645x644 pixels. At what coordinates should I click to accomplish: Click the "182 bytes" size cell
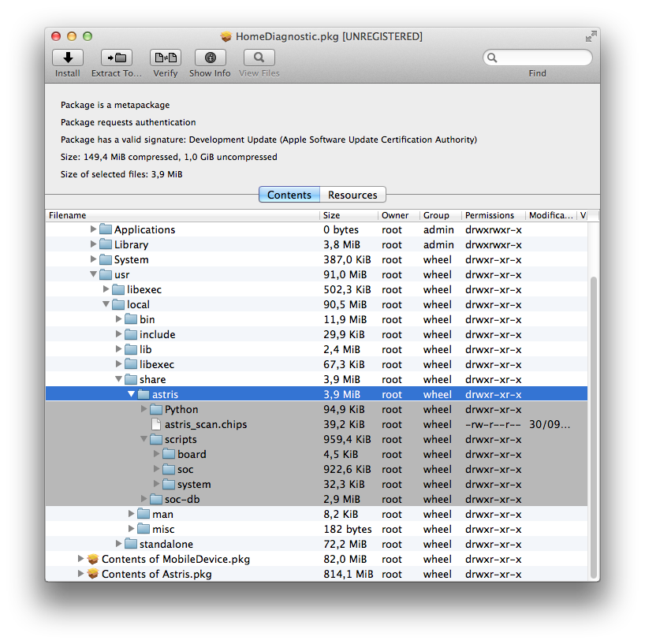point(347,529)
